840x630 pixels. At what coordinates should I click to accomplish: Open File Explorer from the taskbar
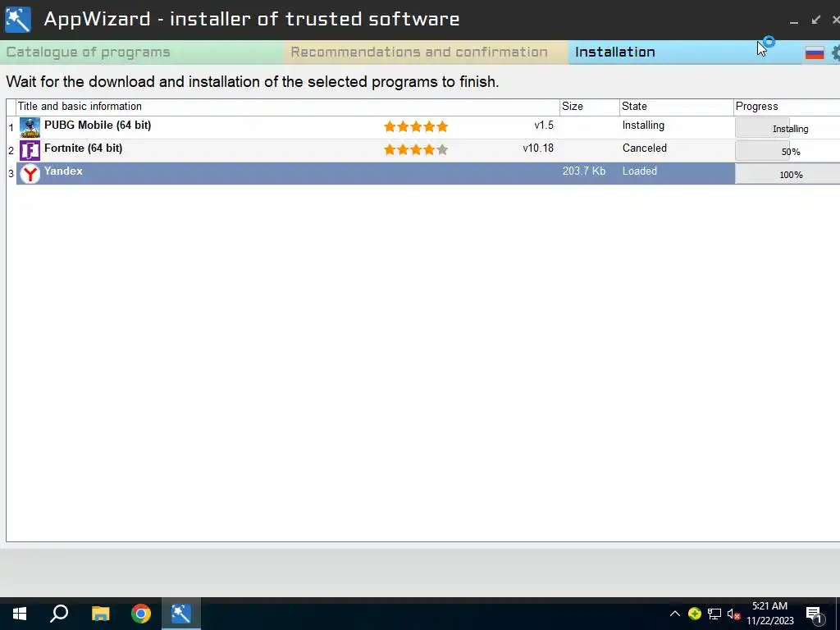click(x=100, y=614)
